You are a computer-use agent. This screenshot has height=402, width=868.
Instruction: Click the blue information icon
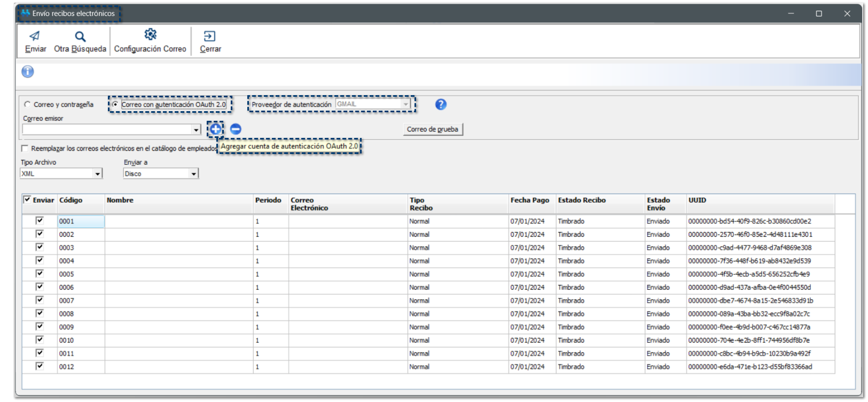[28, 72]
